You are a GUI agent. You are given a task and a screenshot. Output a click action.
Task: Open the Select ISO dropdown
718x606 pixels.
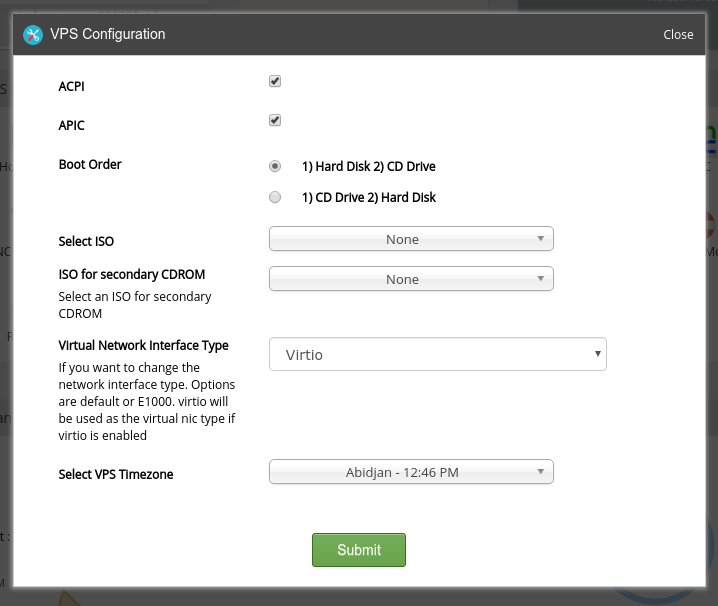(411, 239)
